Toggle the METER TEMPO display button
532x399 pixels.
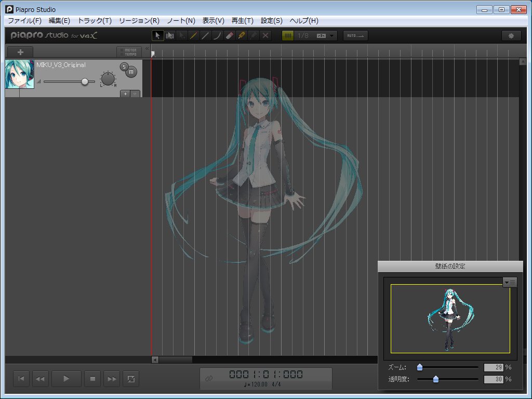(129, 52)
